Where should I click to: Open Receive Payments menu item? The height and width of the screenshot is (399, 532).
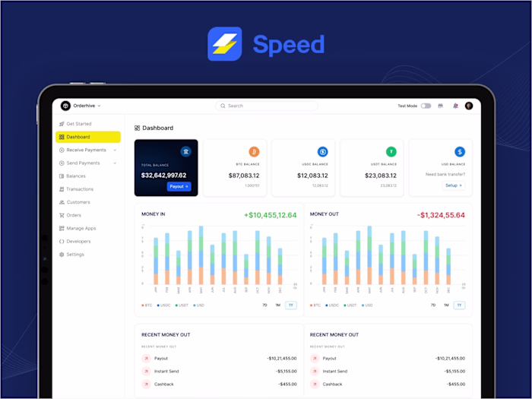tap(86, 150)
